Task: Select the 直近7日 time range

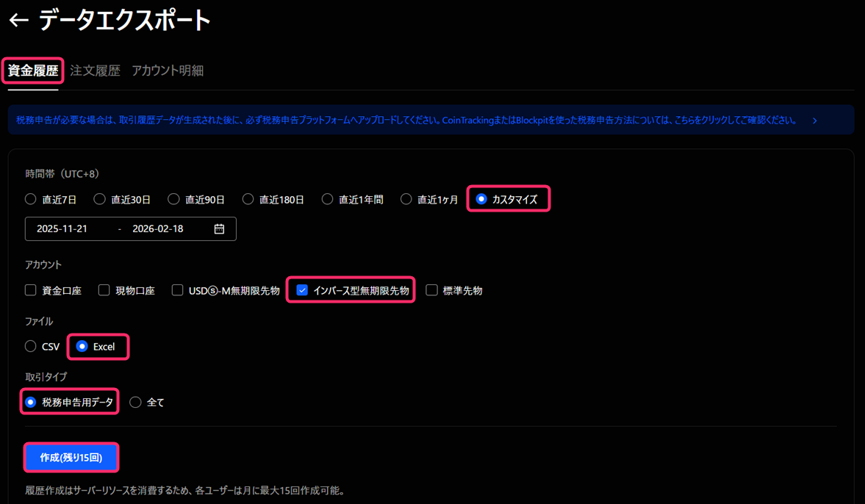Action: [31, 199]
